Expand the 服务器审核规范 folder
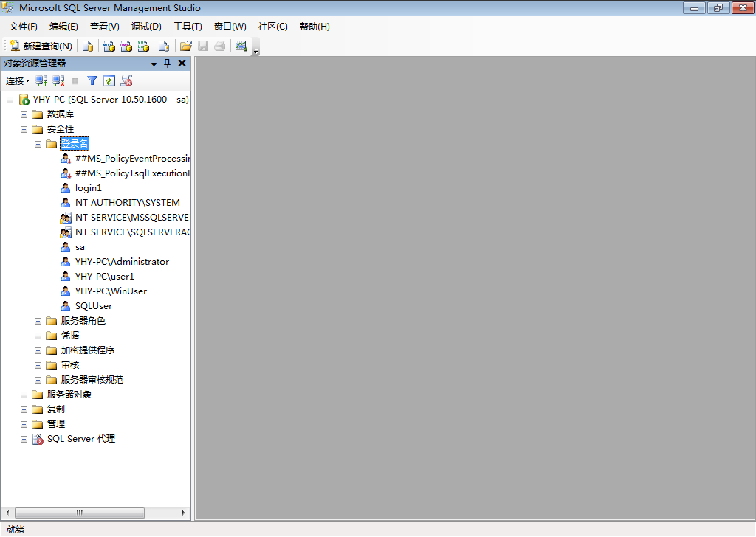The height and width of the screenshot is (537, 756). (38, 381)
